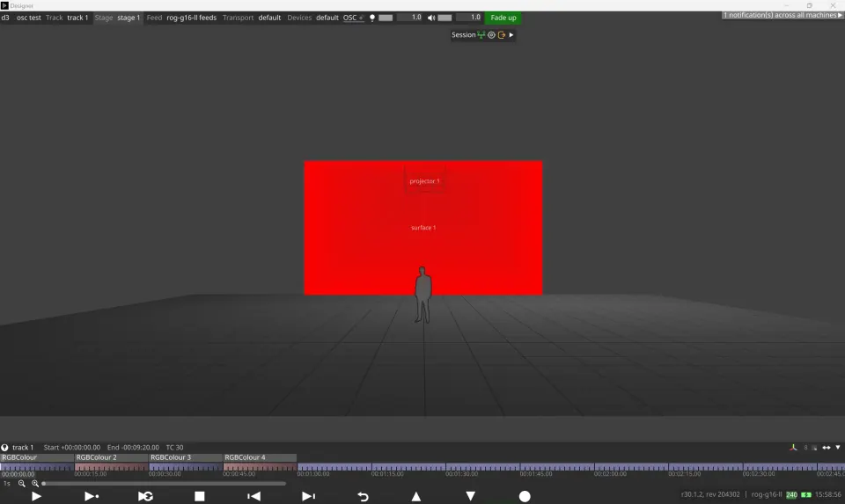Open the Stage menu label
The image size is (845, 504).
click(104, 18)
